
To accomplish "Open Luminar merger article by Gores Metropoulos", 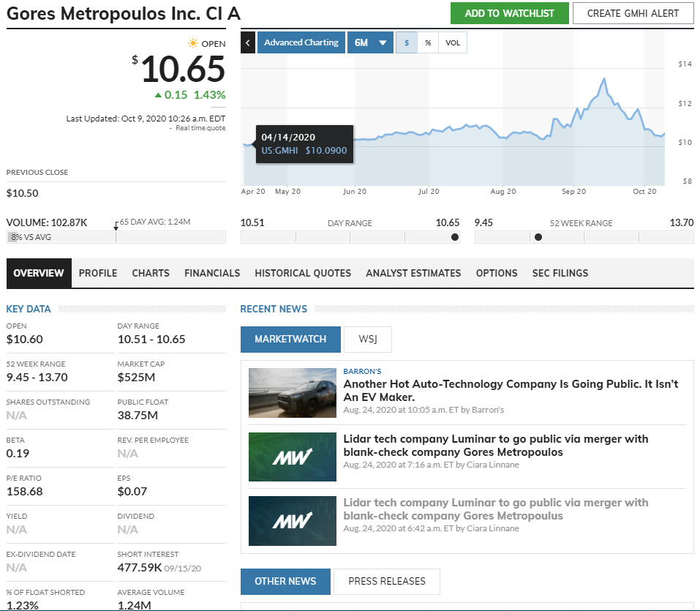I will (495, 446).
